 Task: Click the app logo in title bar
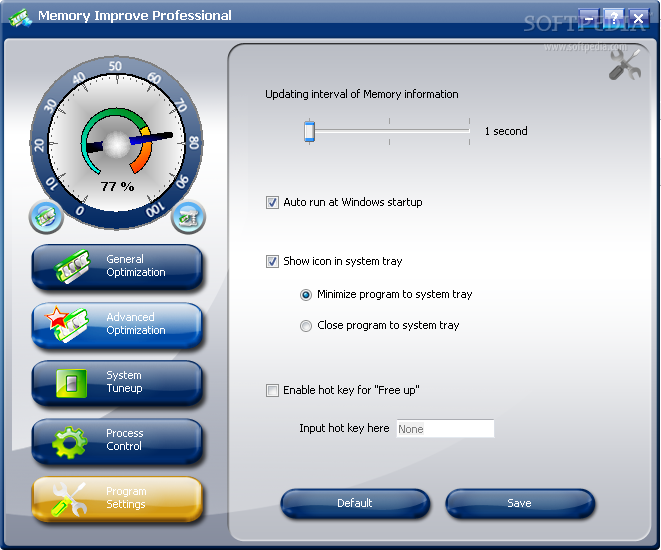pos(20,18)
